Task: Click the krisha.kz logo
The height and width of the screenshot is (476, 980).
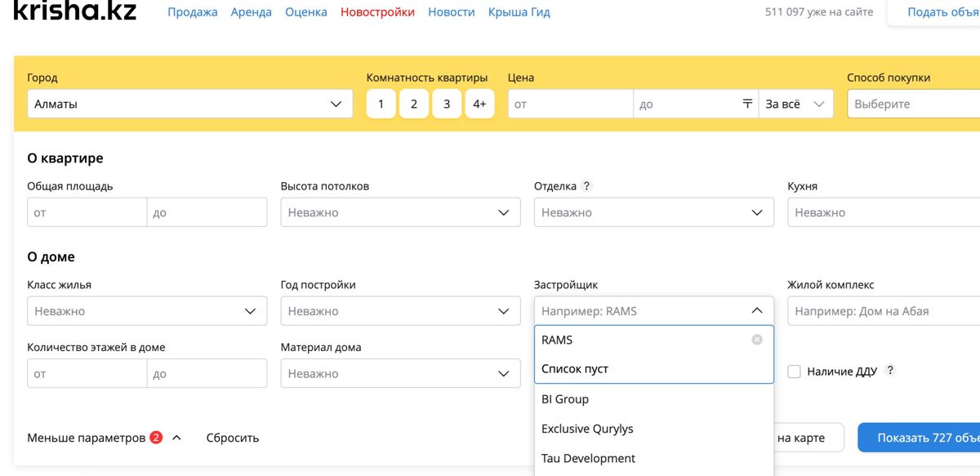Action: [x=75, y=11]
